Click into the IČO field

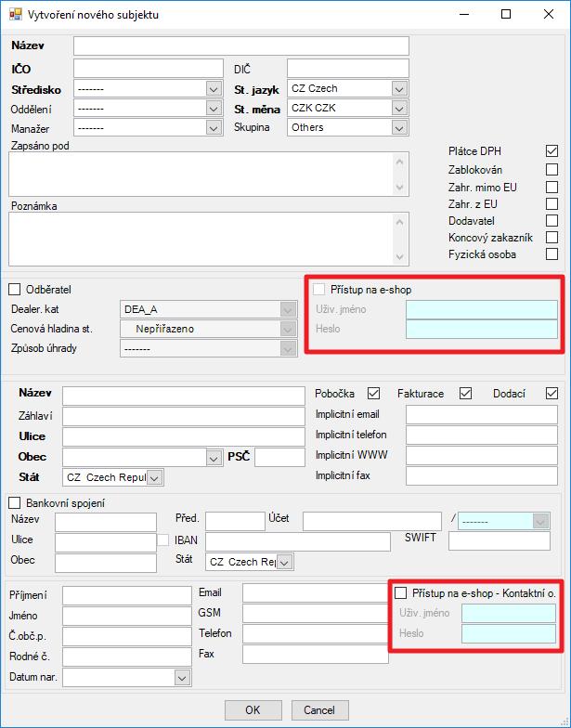point(149,69)
